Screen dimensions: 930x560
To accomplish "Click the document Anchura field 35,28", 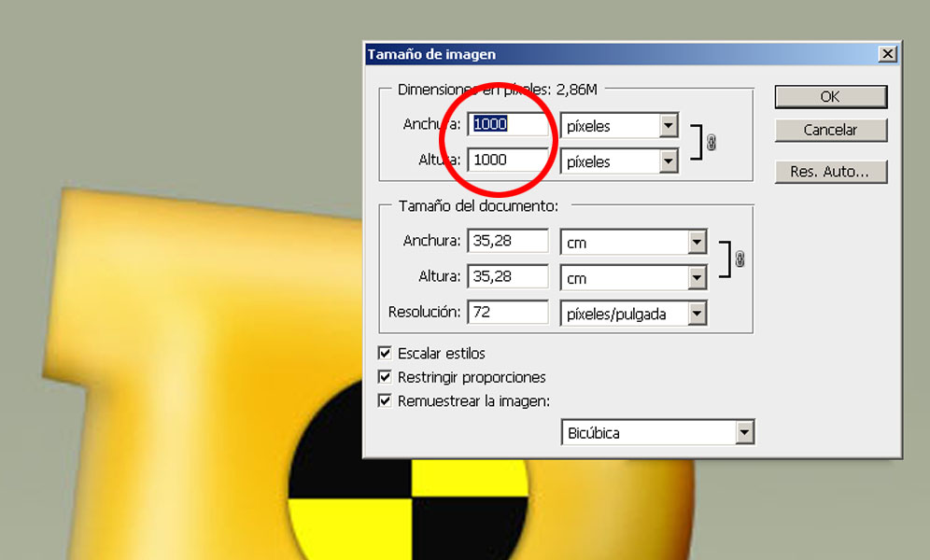I will (508, 241).
